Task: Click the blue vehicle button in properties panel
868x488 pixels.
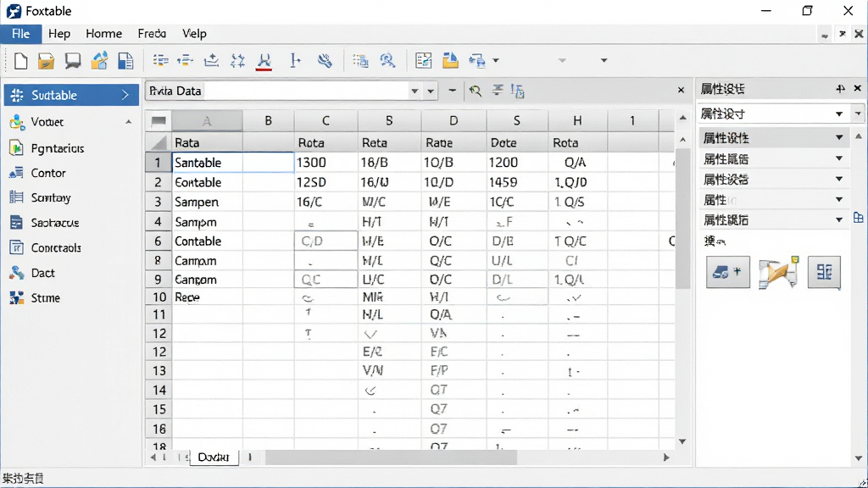Action: [x=728, y=272]
